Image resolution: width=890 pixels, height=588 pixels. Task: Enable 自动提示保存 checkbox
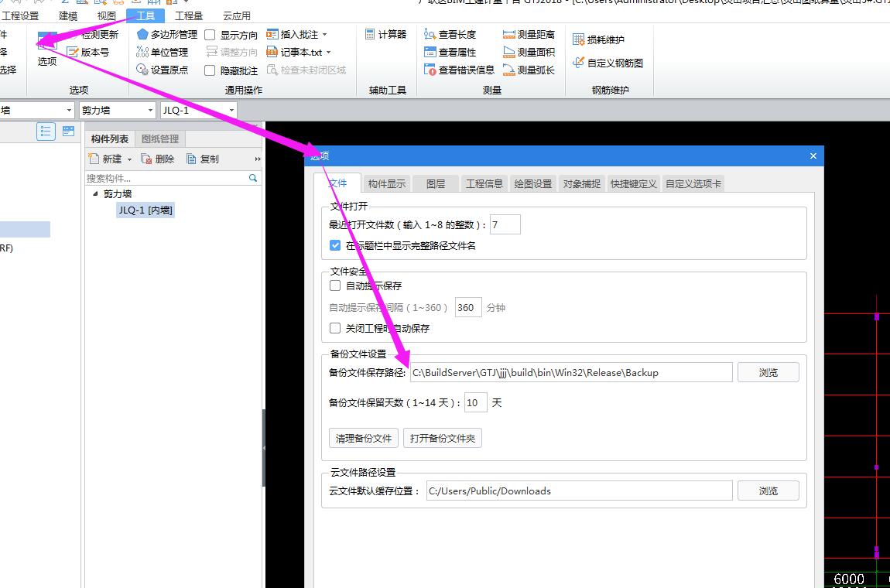click(335, 285)
